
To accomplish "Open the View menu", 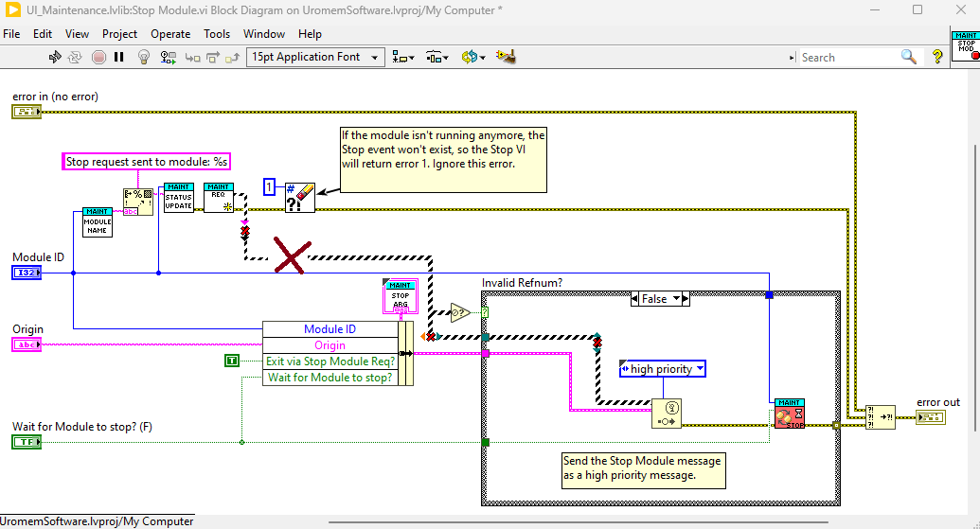I will click(77, 34).
